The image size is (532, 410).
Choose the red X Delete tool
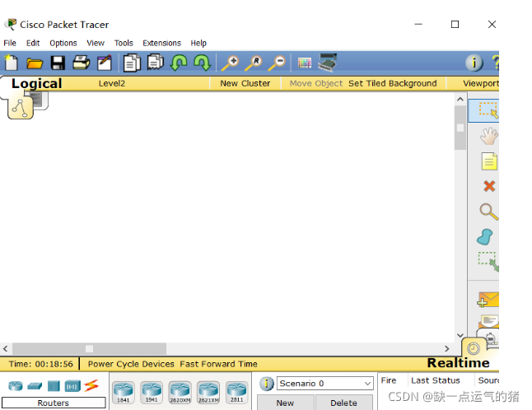(x=489, y=186)
